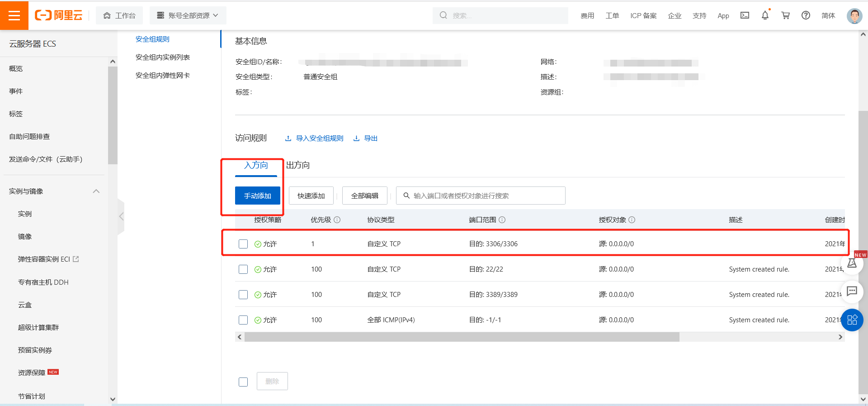
Task: Open the blue quick-apps floating button
Action: point(852,320)
